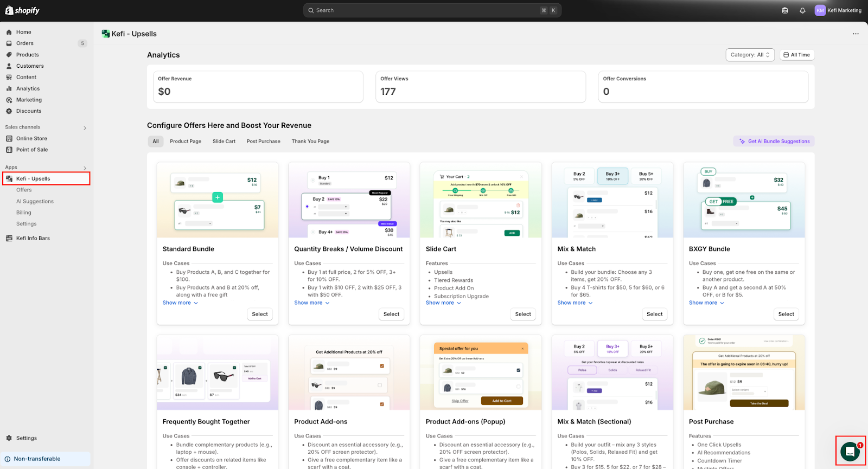The height and width of the screenshot is (469, 868).
Task: Expand Show more under Standard Bundle
Action: (180, 303)
